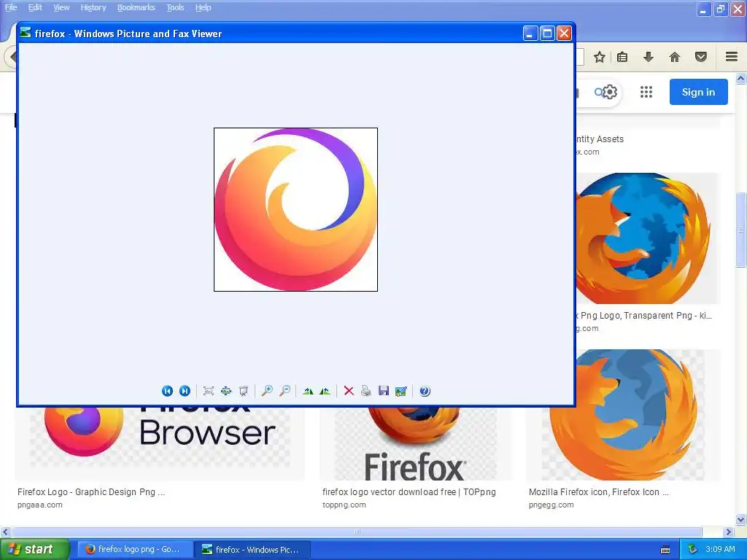Click browser vertical scrollbar up arrow
The height and width of the screenshot is (560, 747).
tap(740, 78)
